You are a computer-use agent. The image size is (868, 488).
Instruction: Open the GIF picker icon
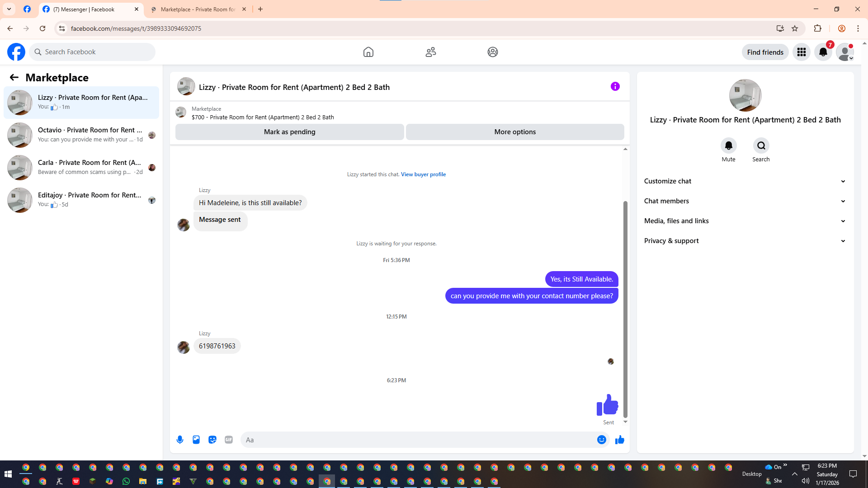click(229, 440)
